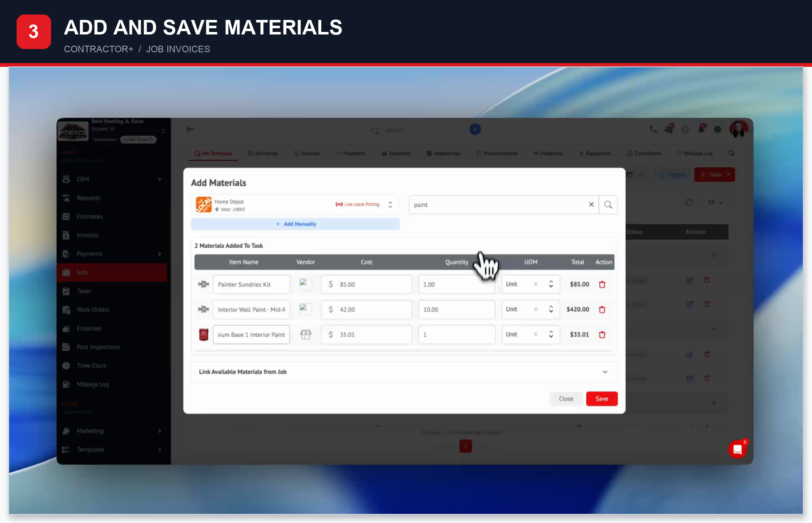Image resolution: width=812 pixels, height=523 pixels.
Task: Click the quantity field showing 10.00
Action: coord(457,310)
